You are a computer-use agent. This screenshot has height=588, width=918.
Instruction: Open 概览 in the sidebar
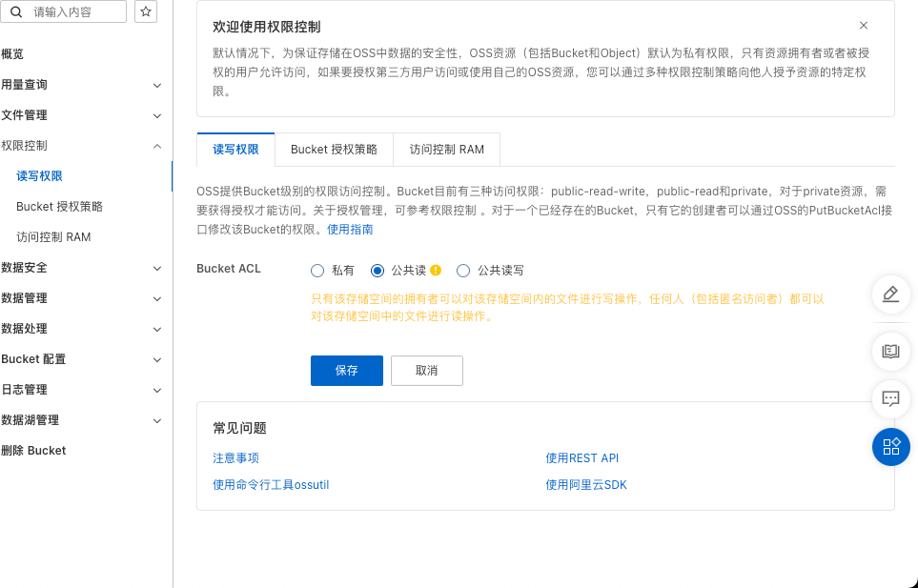tap(12, 54)
